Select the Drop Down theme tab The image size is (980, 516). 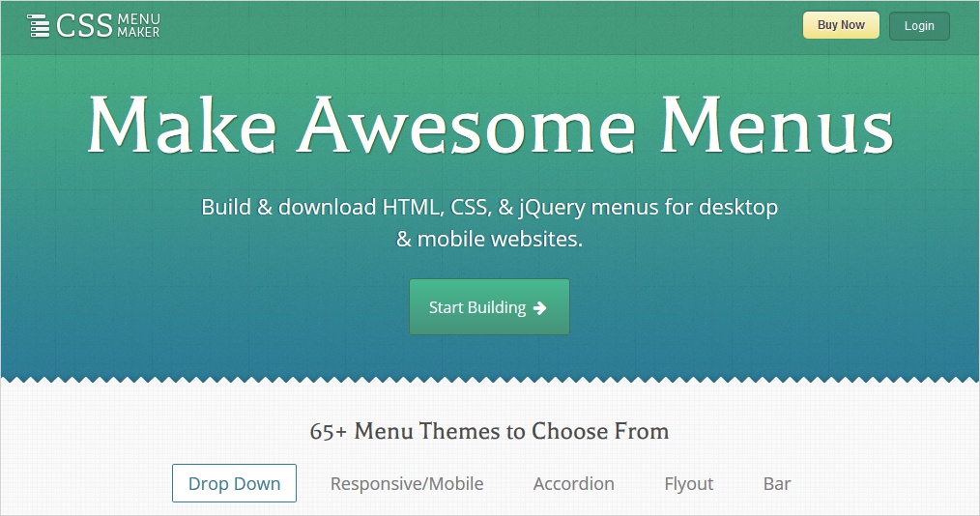[234, 483]
